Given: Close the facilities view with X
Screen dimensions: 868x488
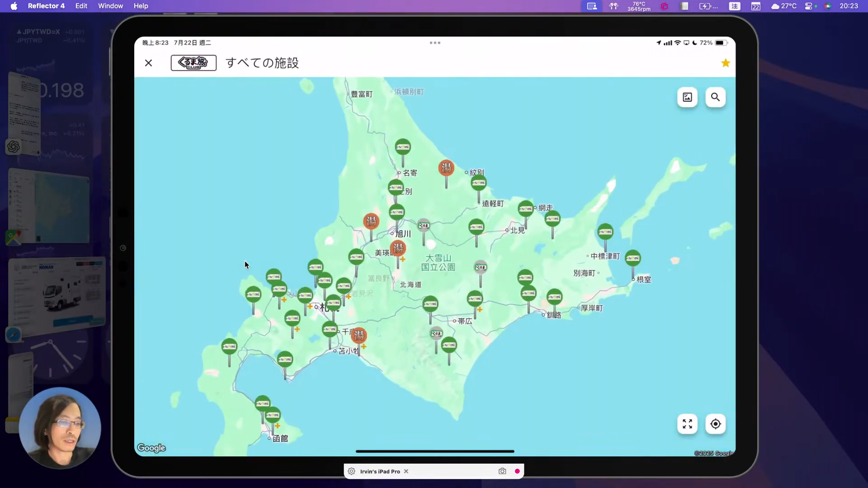Looking at the screenshot, I should click(x=148, y=63).
